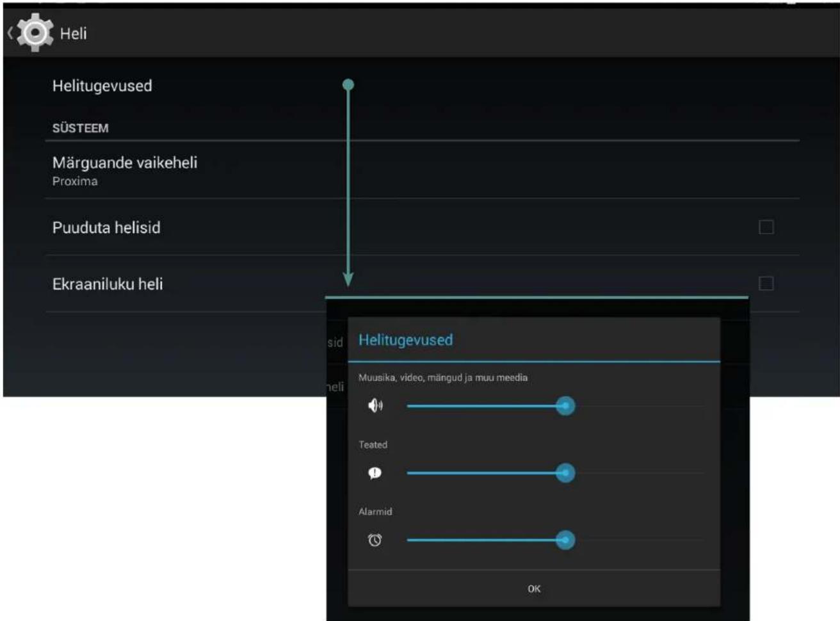Click the Proxima ringtone value text
This screenshot has width=840, height=621.
point(75,181)
